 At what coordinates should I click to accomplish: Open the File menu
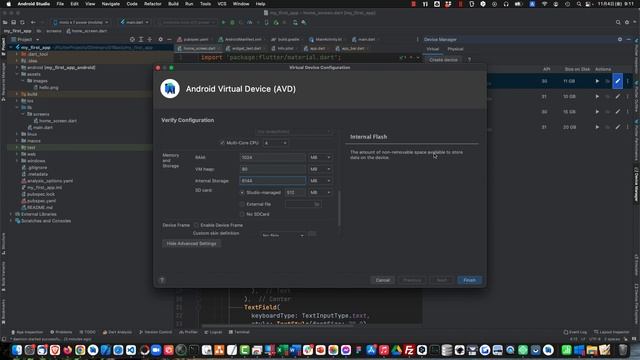pos(60,4)
